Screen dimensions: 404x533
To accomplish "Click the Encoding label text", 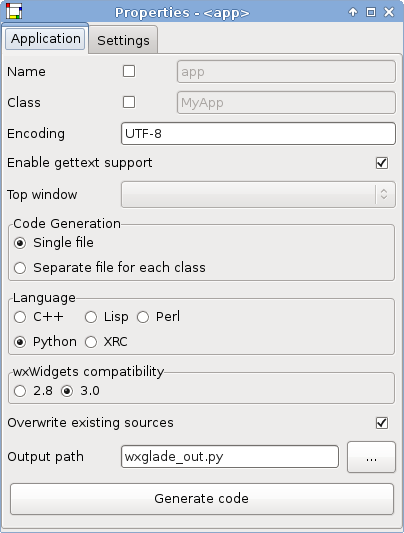I will click(36, 134).
